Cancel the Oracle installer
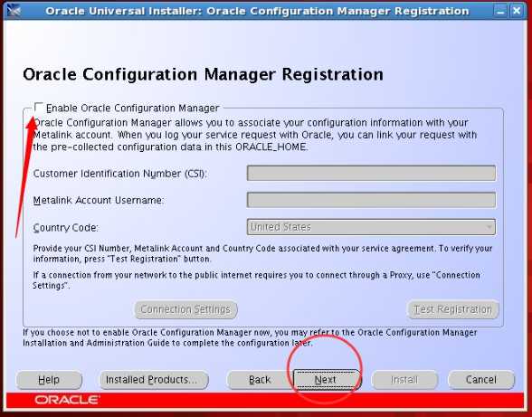This screenshot has height=417, width=532. point(481,380)
